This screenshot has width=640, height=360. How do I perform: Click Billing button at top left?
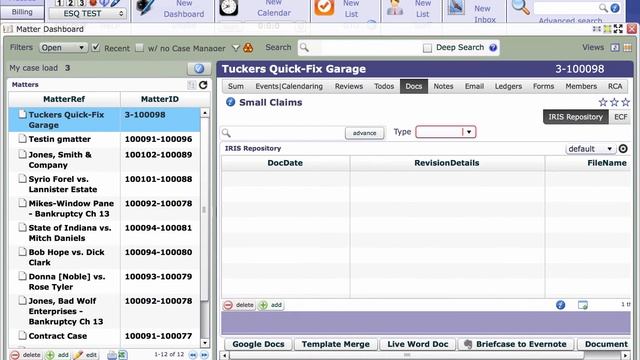(22, 12)
